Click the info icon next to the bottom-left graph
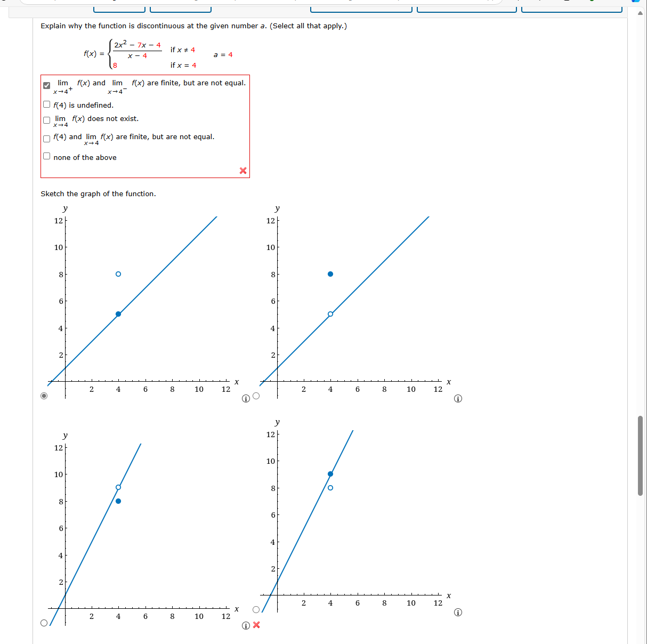Screen dimensions: 647x644 (245, 626)
